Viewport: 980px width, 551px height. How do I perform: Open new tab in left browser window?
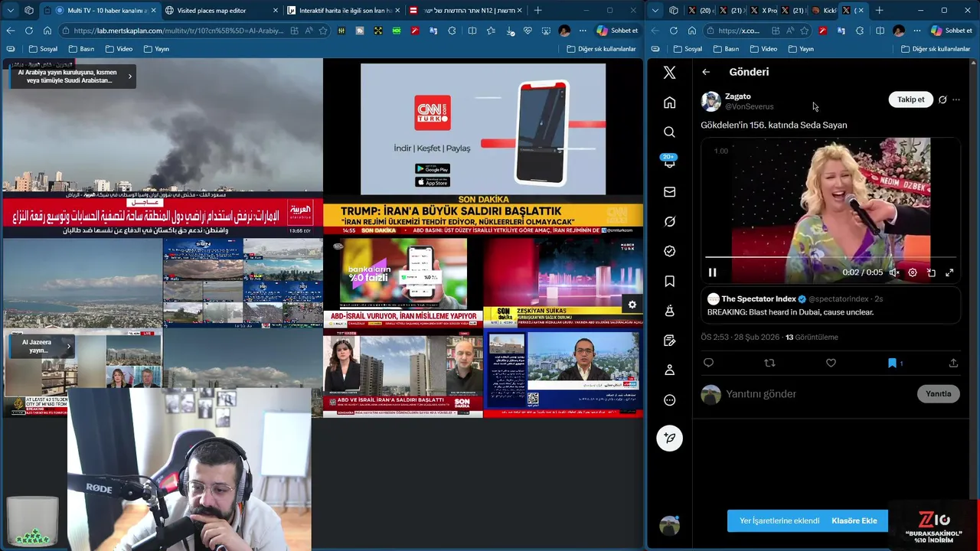pos(537,11)
